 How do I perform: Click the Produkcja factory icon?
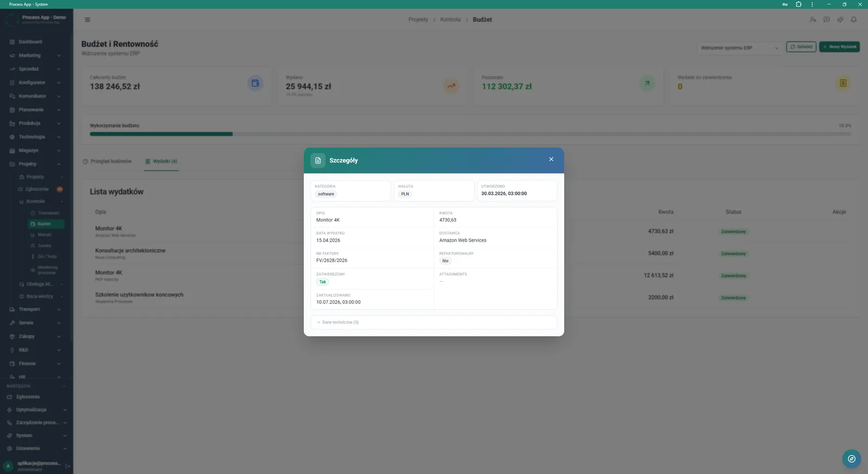tap(12, 123)
